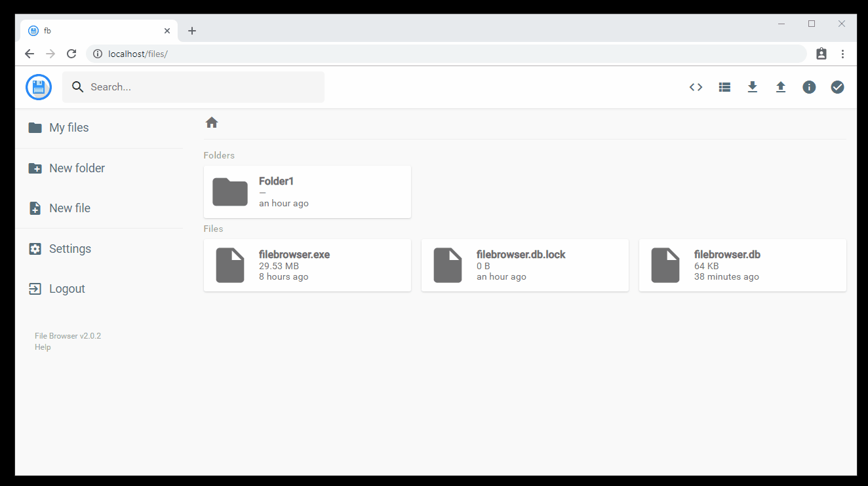Click the filebrowser.db file icon
This screenshot has height=486, width=868.
point(665,265)
